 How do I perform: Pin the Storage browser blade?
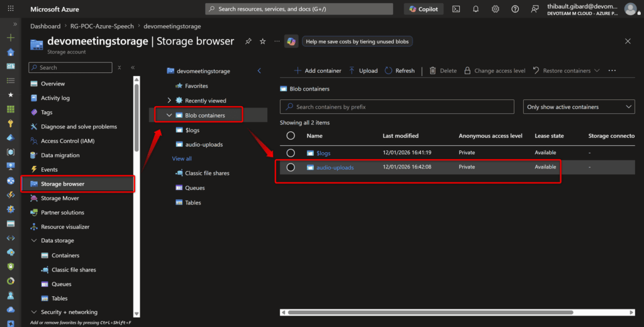248,41
